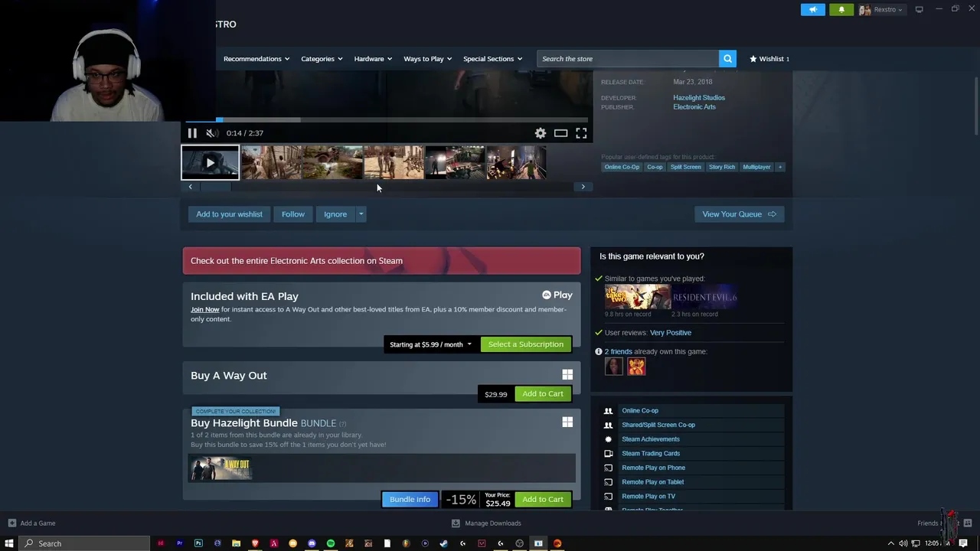Open the first friend's avatar
The image size is (980, 551).
614,367
